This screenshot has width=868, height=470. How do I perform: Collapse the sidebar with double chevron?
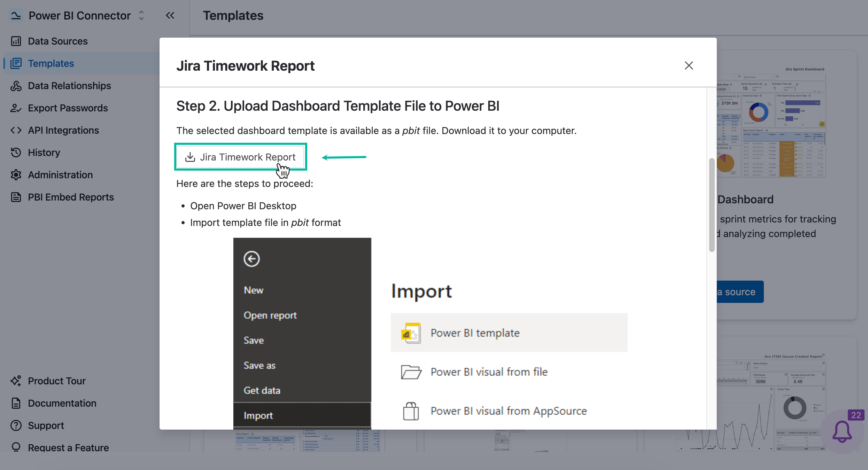click(x=170, y=15)
